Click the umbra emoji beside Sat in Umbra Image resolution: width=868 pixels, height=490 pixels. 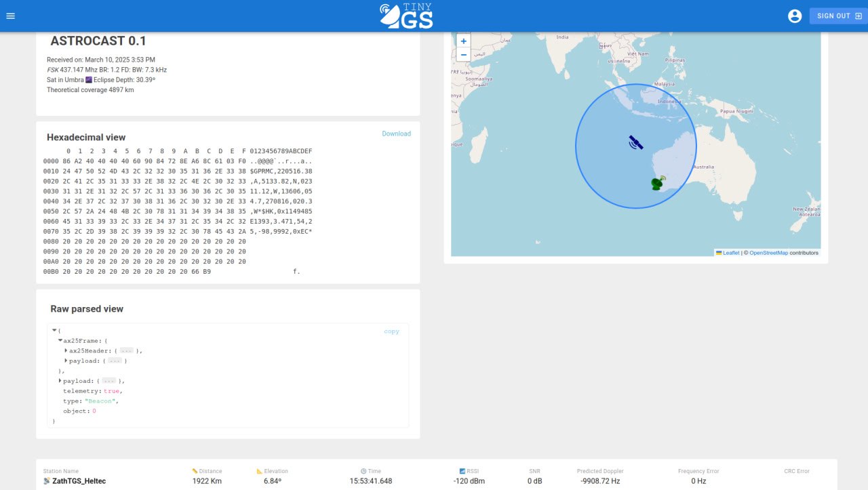88,79
